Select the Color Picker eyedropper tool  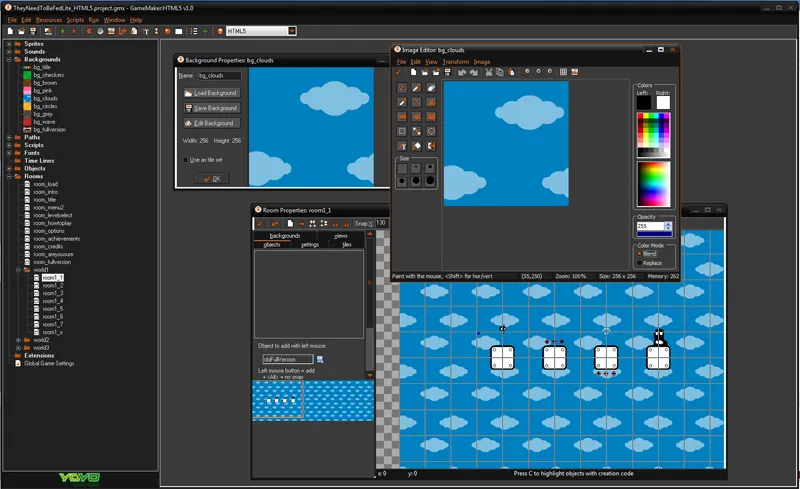point(402,102)
